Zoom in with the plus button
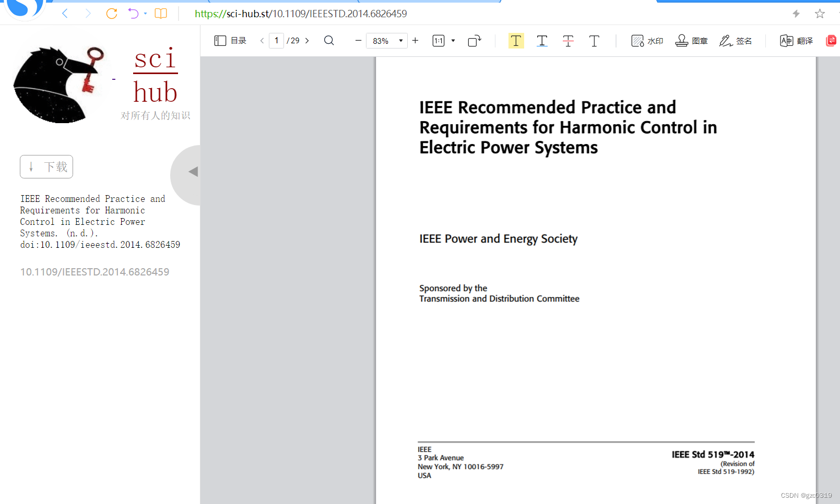This screenshot has height=504, width=840. click(416, 41)
